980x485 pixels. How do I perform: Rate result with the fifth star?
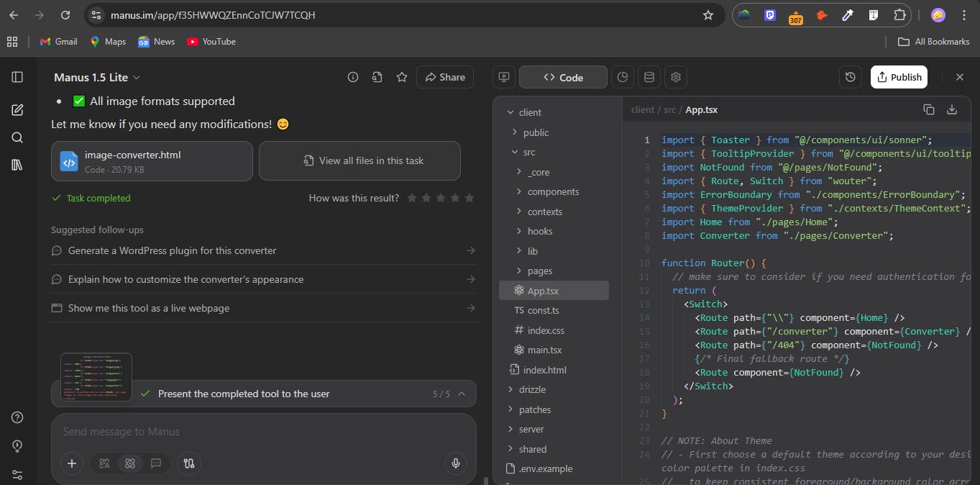tap(470, 198)
